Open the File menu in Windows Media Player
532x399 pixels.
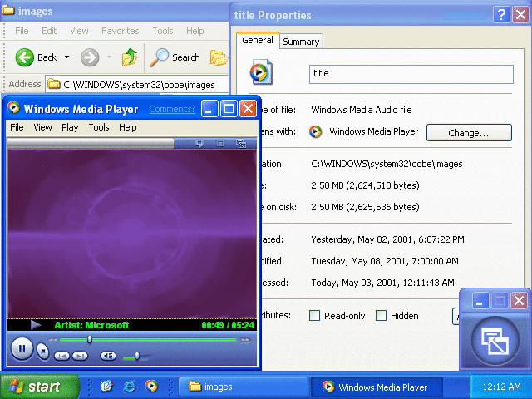pos(17,127)
